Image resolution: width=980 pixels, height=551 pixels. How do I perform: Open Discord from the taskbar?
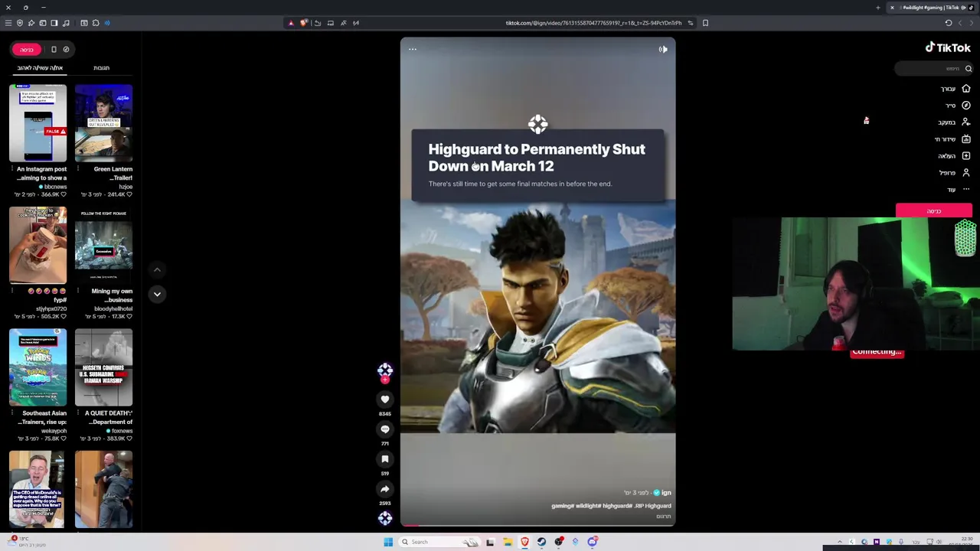592,542
